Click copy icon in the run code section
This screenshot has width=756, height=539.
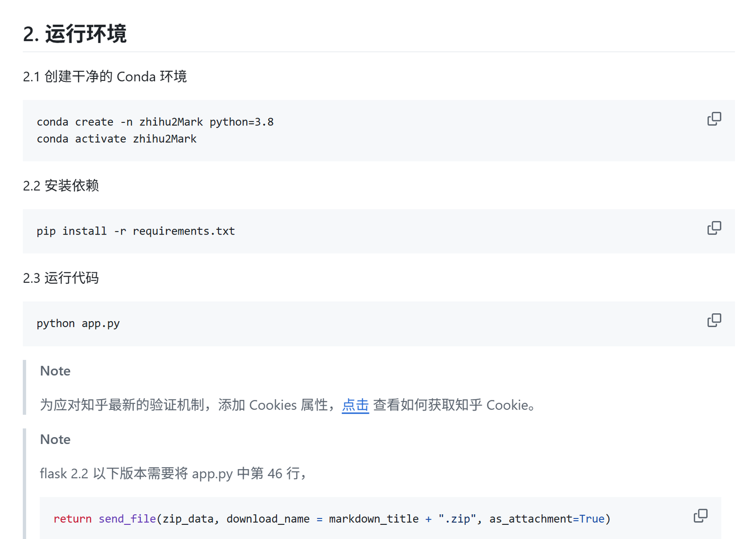point(714,320)
